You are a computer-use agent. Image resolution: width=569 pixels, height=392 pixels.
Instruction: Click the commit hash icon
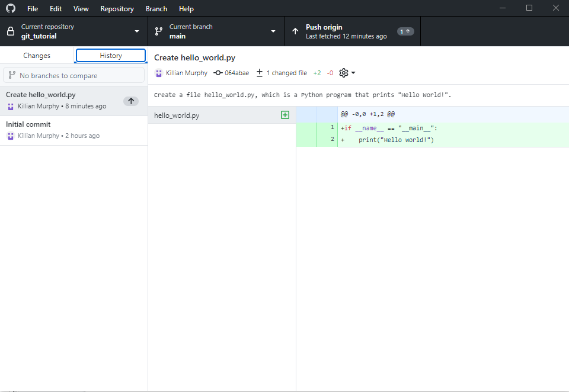click(x=218, y=73)
